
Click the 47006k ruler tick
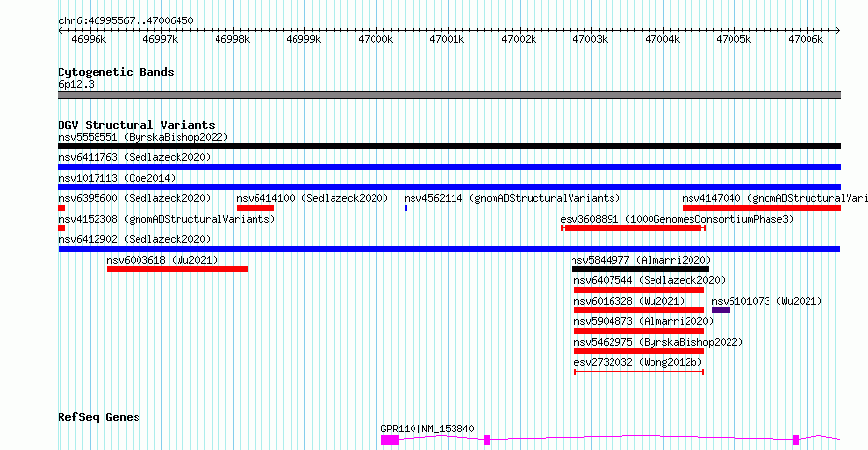(x=806, y=39)
